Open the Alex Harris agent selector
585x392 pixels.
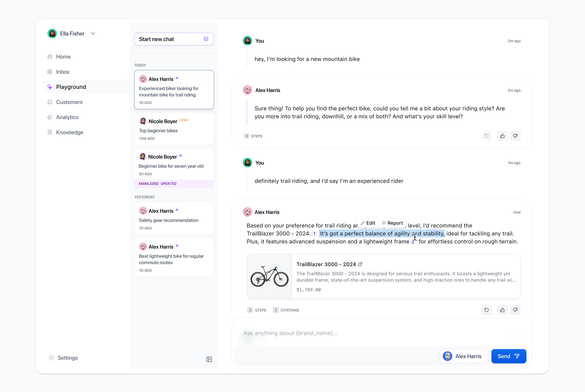point(463,356)
